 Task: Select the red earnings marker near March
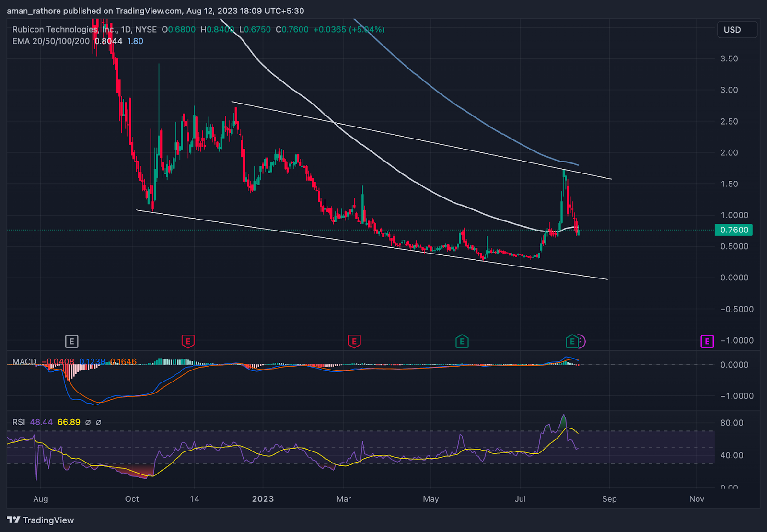pyautogui.click(x=354, y=342)
